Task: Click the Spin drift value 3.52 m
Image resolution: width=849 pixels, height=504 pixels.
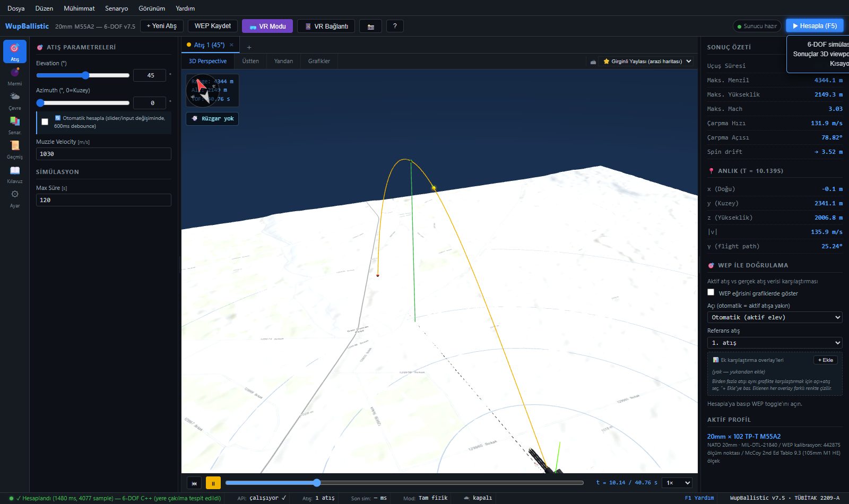Action: click(829, 152)
